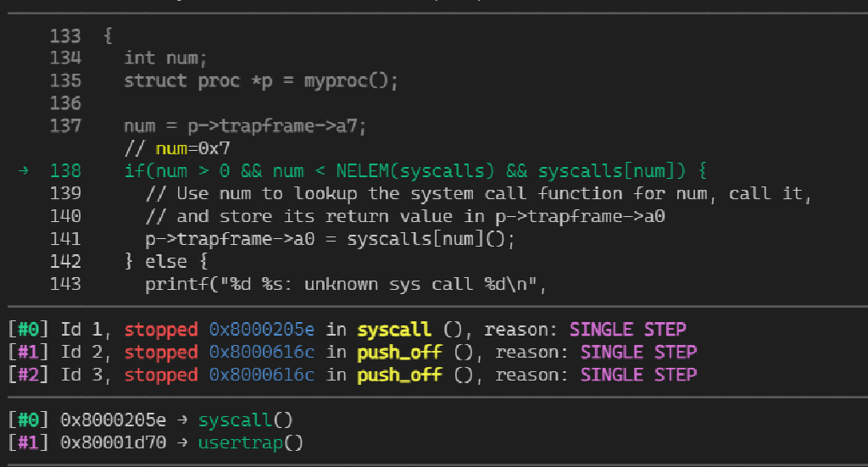The image size is (868, 467).
Task: Click push_off in thread Id 2 row
Action: pyautogui.click(x=399, y=353)
